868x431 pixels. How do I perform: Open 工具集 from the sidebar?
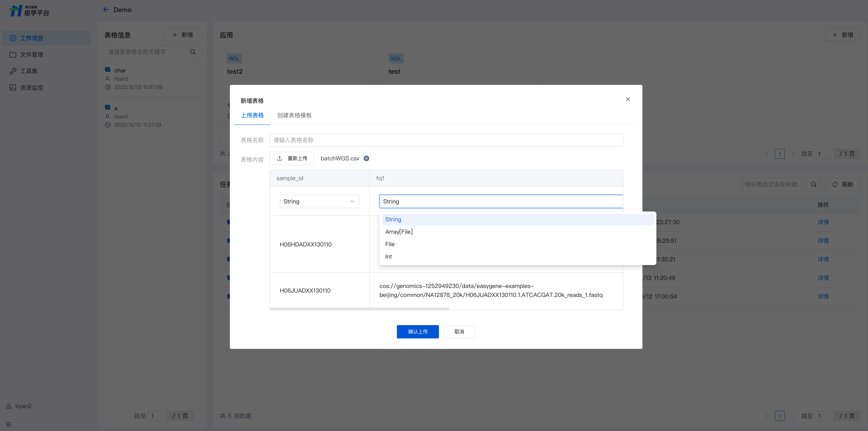click(x=29, y=71)
